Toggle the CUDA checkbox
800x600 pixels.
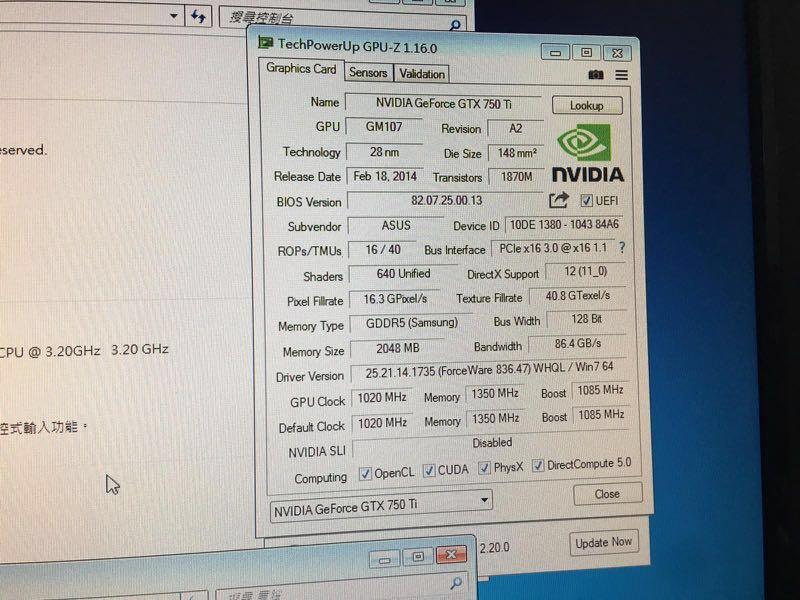tap(429, 470)
